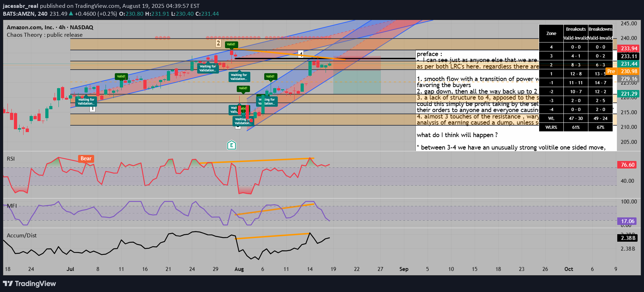Click the 'preface :' note heading
The image size is (644, 292).
429,54
